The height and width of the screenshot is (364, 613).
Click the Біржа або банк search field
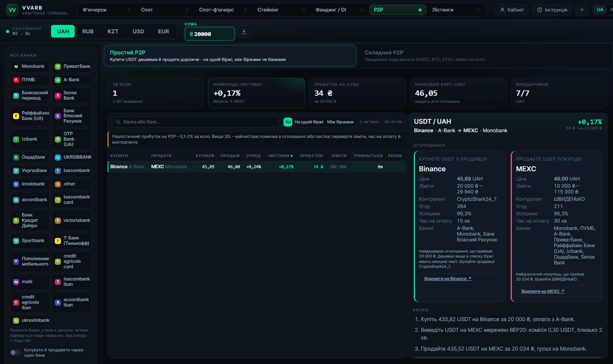195,122
